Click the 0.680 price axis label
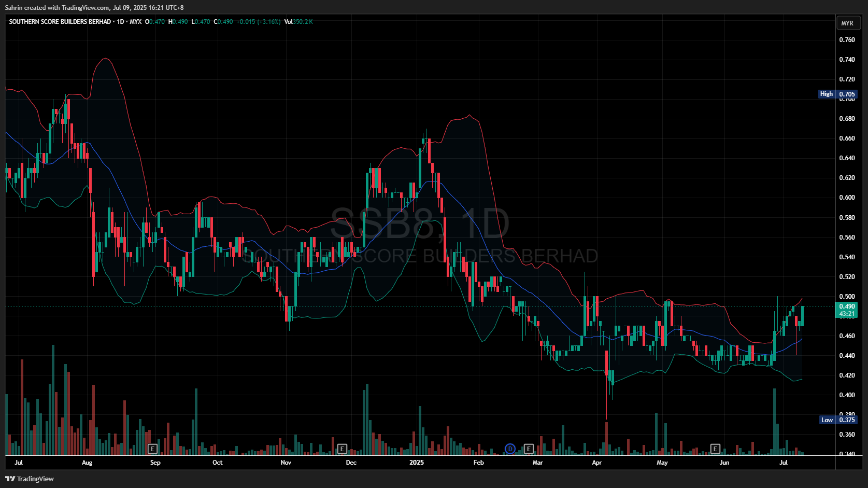This screenshot has height=488, width=868. tap(847, 119)
